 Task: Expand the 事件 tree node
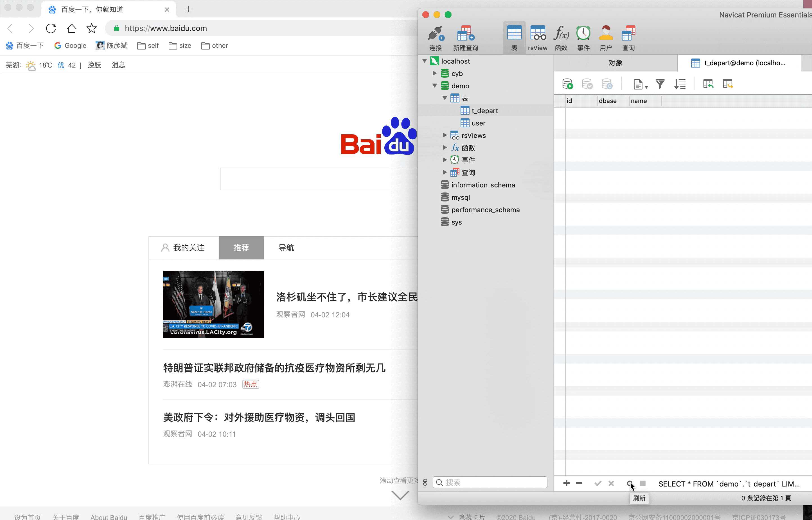point(445,160)
